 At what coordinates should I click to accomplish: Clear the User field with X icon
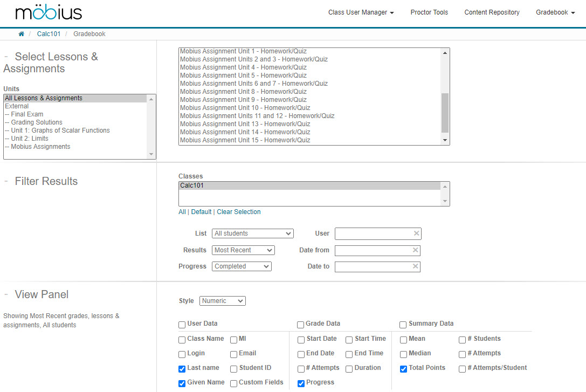pyautogui.click(x=416, y=233)
